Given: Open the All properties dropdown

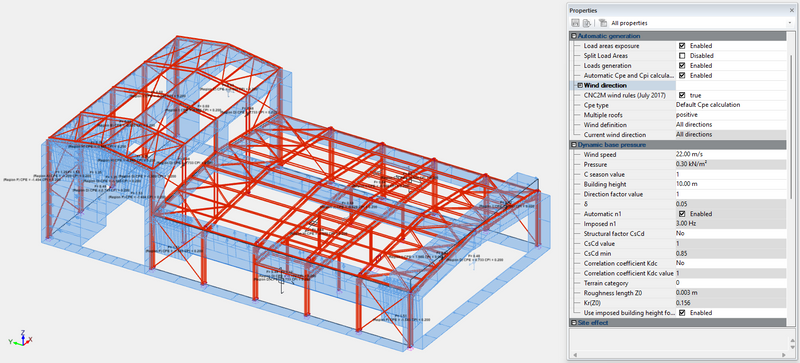Looking at the screenshot, I should point(789,23).
